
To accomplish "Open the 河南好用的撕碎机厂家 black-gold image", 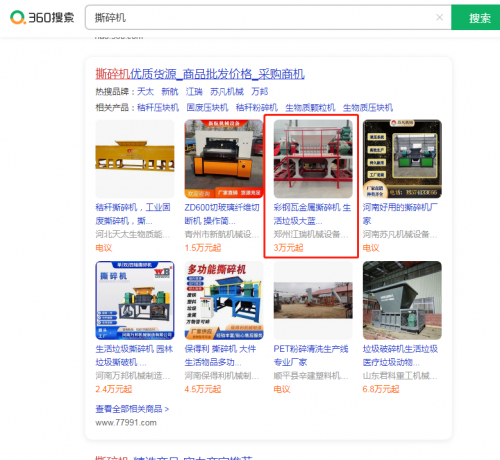I will pyautogui.click(x=402, y=159).
